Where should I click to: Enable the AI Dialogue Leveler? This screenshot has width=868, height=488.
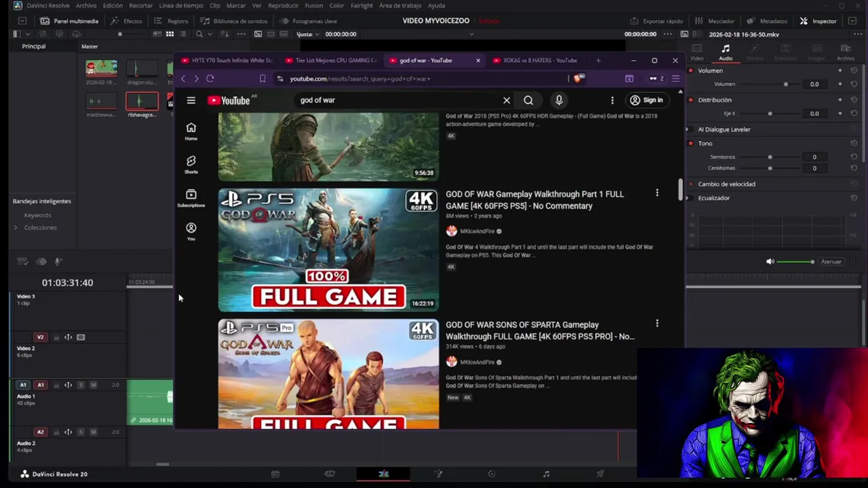point(688,129)
